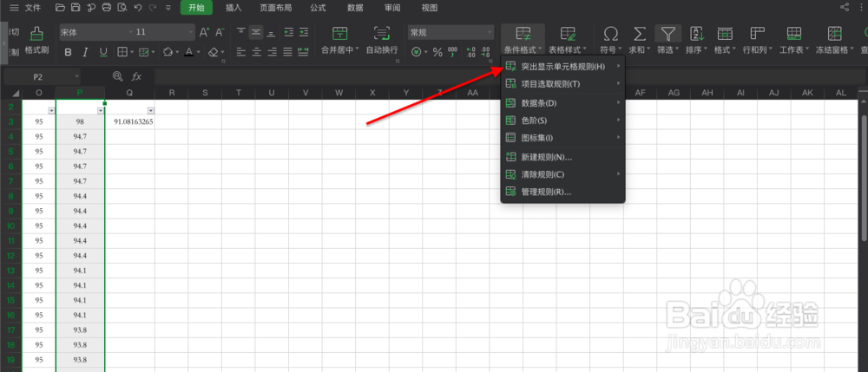This screenshot has height=372, width=868.
Task: Click the AutoSum (求和) sigma icon
Action: click(x=640, y=34)
